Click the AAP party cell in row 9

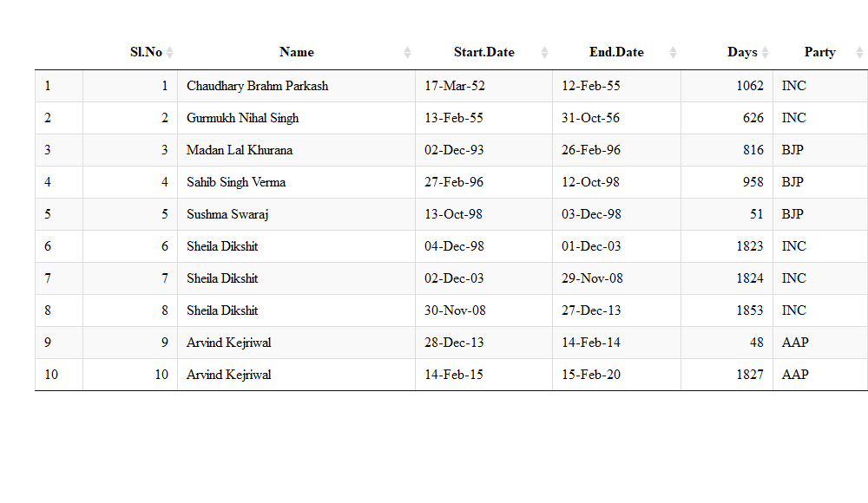(x=795, y=343)
